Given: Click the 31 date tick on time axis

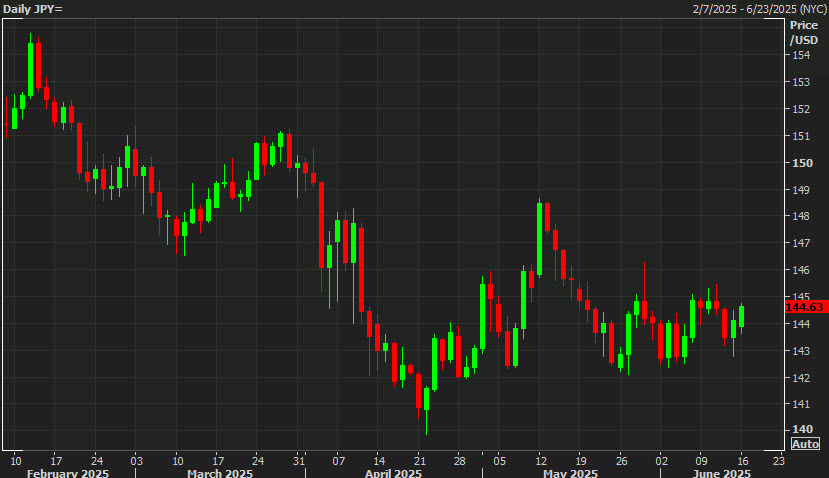Looking at the screenshot, I should [299, 461].
